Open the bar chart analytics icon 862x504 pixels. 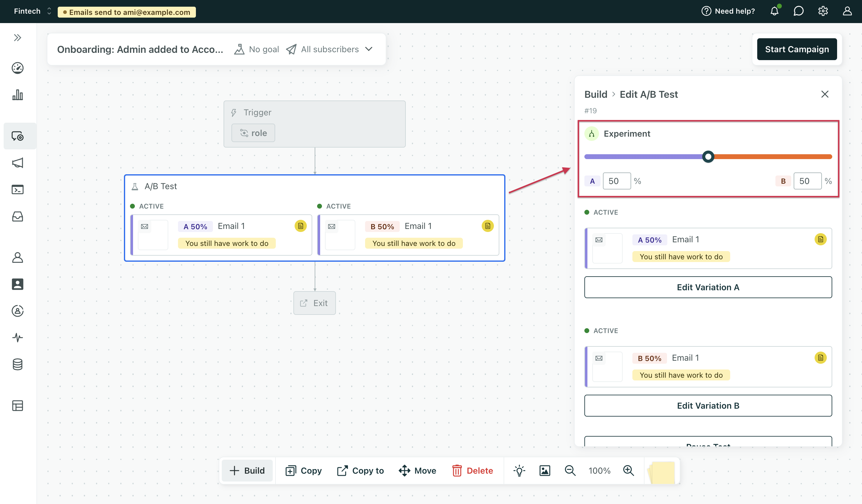tap(17, 95)
